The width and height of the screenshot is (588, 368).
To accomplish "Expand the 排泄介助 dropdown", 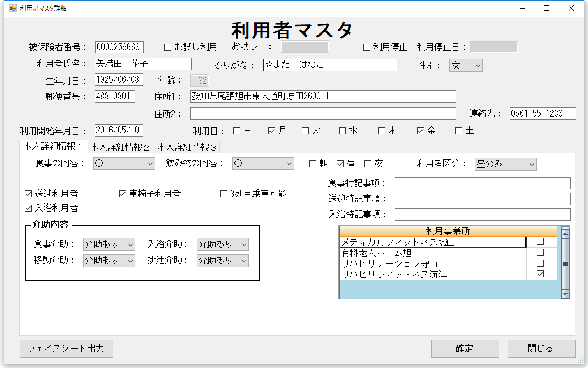I will click(223, 260).
